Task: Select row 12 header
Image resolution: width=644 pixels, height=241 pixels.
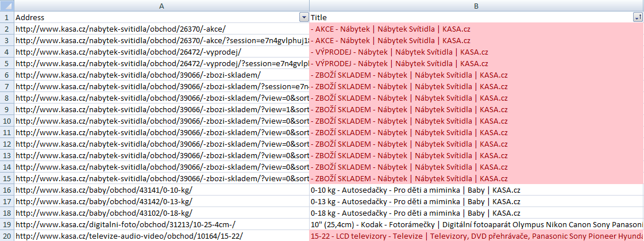Action: click(7, 144)
